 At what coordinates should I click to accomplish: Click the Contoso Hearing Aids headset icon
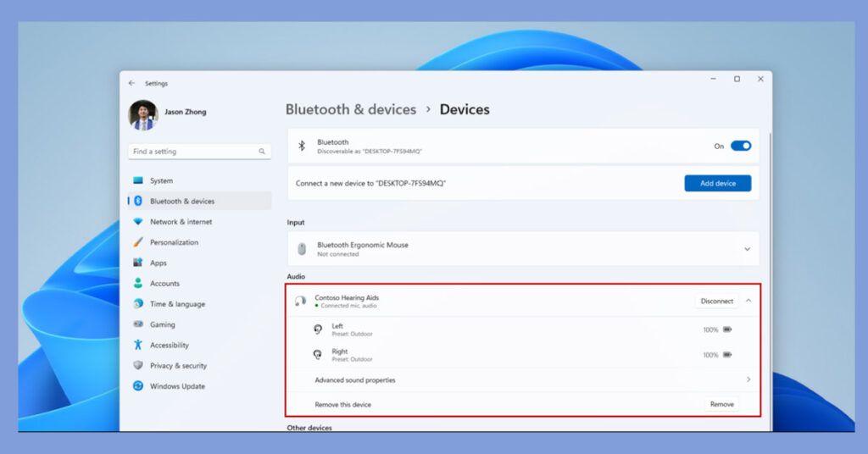click(x=300, y=301)
